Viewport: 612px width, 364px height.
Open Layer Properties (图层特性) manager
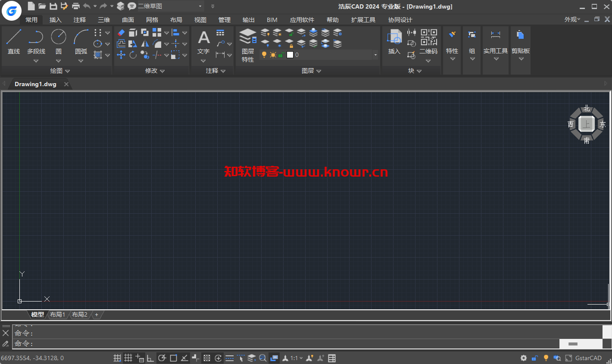248,45
